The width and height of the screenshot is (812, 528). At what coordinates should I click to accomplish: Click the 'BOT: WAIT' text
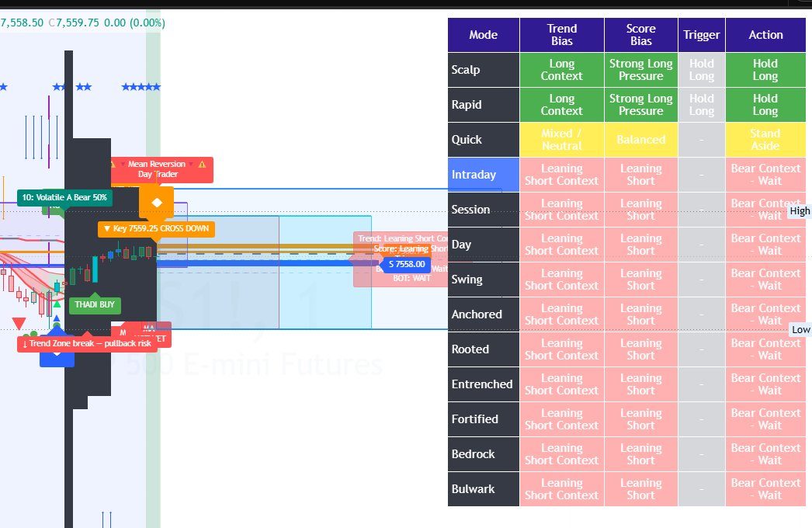coord(411,278)
